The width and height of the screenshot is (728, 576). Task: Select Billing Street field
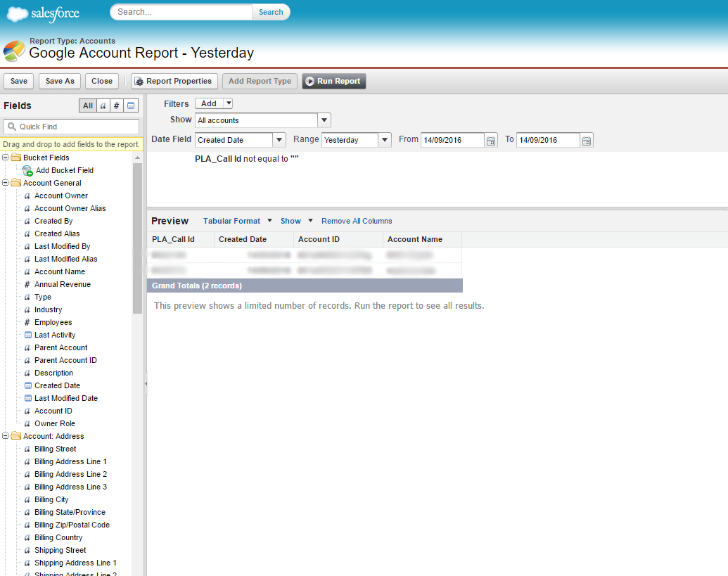coord(56,449)
